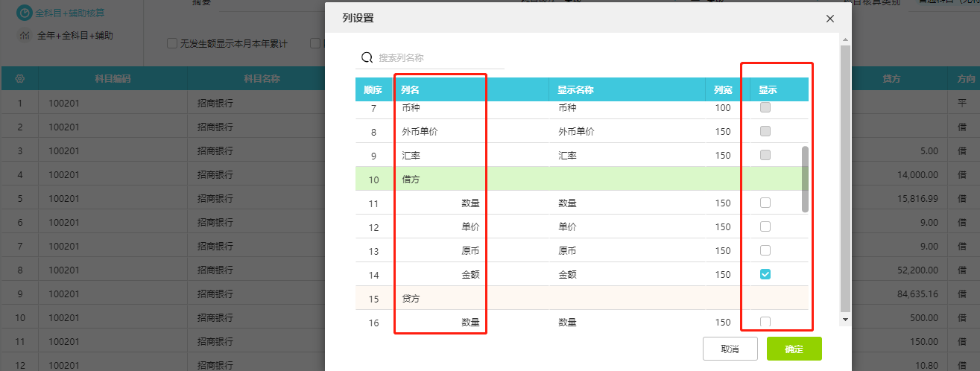Screen dimensions: 980x371
Task: Enable display for 币种 row
Action: [765, 107]
